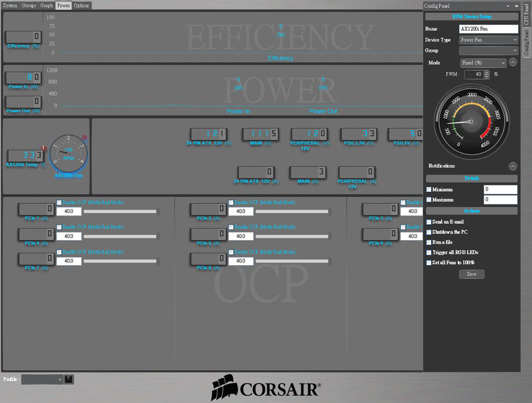The image size is (532, 403).
Task: Click the red status dot on fan gauge
Action: point(85,138)
